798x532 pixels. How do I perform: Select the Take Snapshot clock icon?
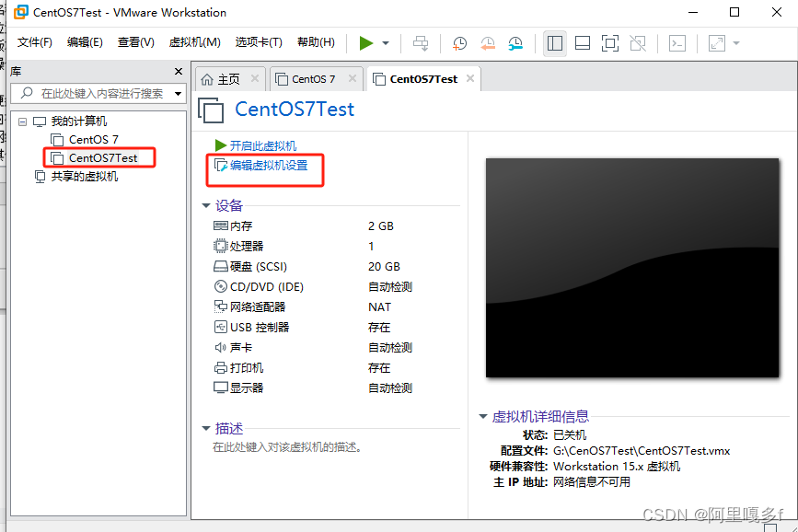click(x=459, y=43)
